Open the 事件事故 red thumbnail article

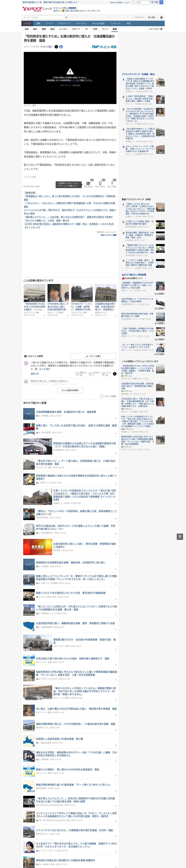point(38,547)
